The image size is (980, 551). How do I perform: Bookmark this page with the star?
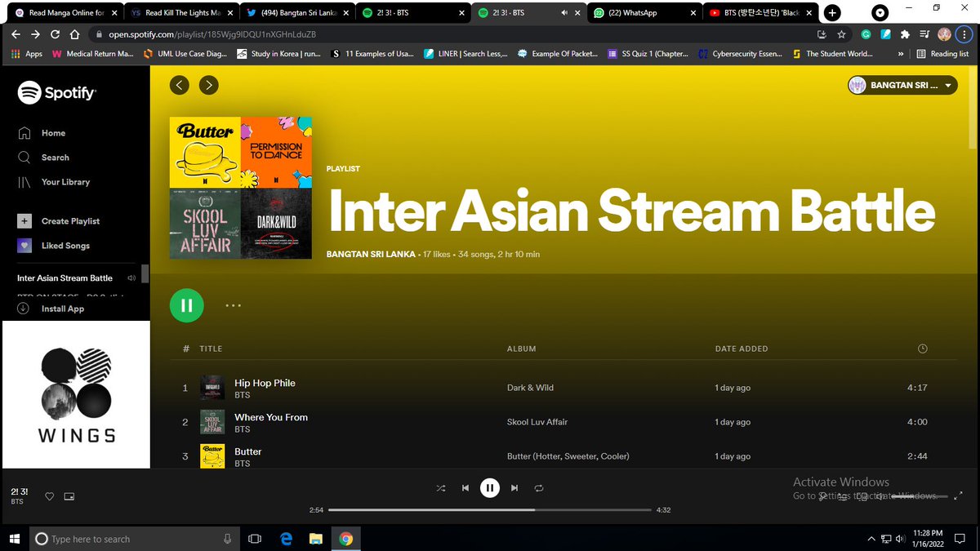point(841,34)
